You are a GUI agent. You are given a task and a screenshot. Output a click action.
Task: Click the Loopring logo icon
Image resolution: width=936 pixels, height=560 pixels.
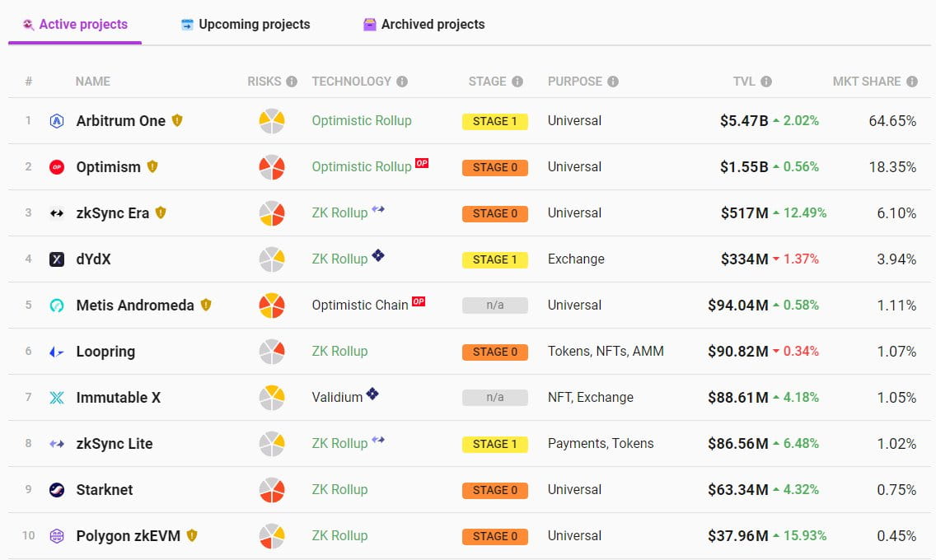pos(58,351)
